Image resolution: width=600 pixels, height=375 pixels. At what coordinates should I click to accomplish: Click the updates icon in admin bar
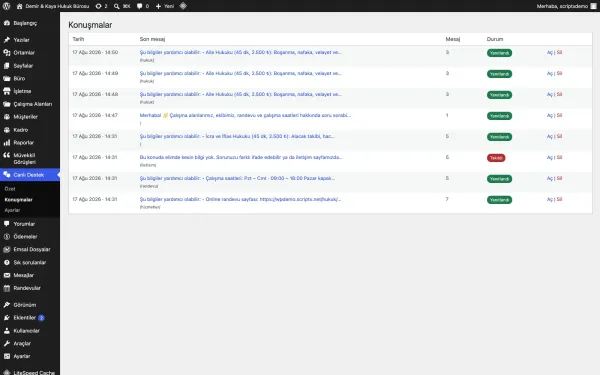coord(98,6)
